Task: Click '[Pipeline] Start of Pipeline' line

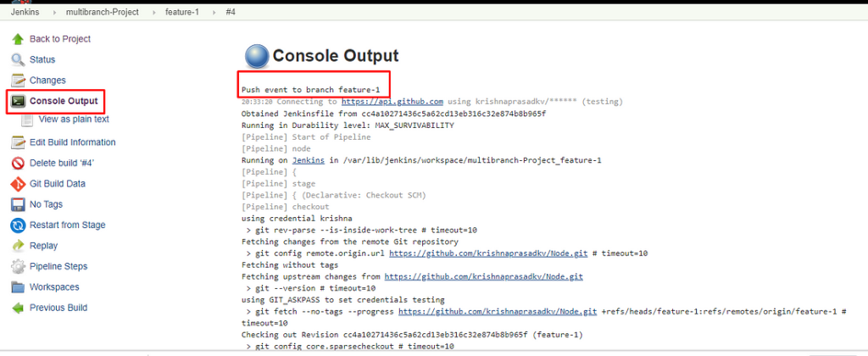Action: (x=305, y=137)
